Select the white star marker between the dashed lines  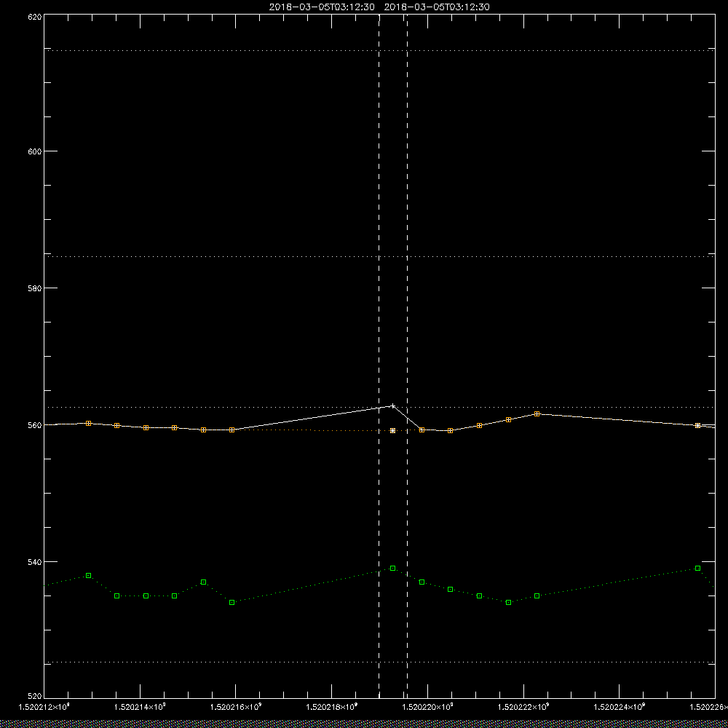click(393, 431)
